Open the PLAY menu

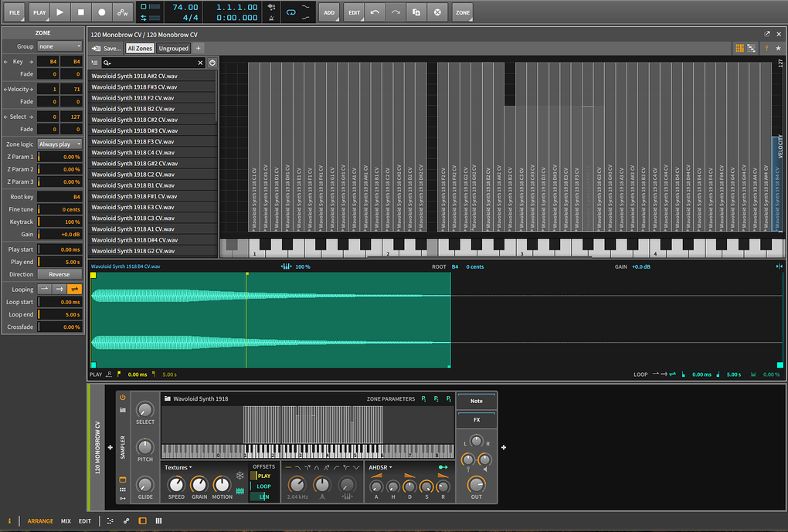(39, 12)
